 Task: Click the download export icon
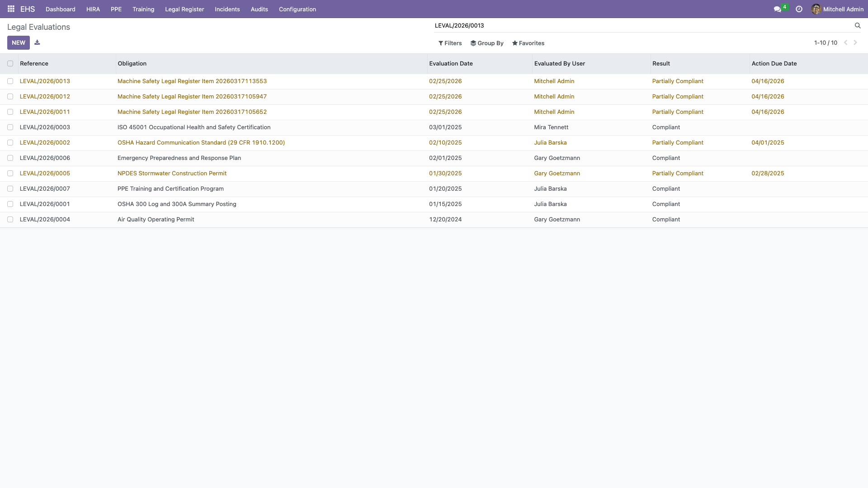(x=37, y=42)
